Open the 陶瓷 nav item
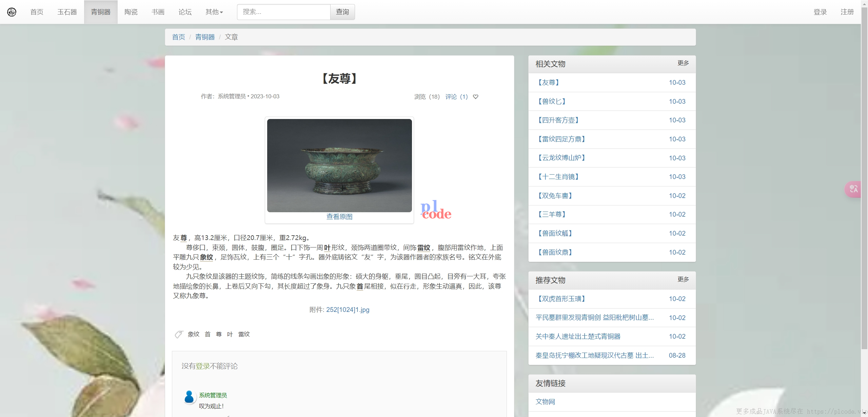 point(131,12)
